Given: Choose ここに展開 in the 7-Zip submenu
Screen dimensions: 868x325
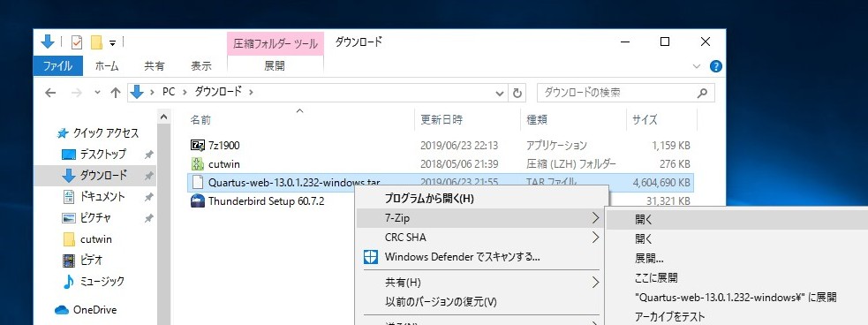Looking at the screenshot, I should pyautogui.click(x=657, y=278).
